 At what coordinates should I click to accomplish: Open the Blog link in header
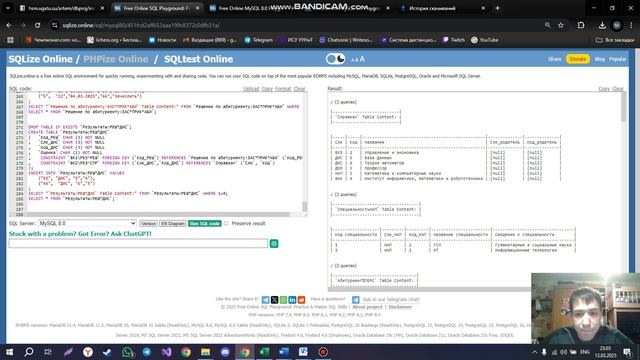[x=599, y=59]
